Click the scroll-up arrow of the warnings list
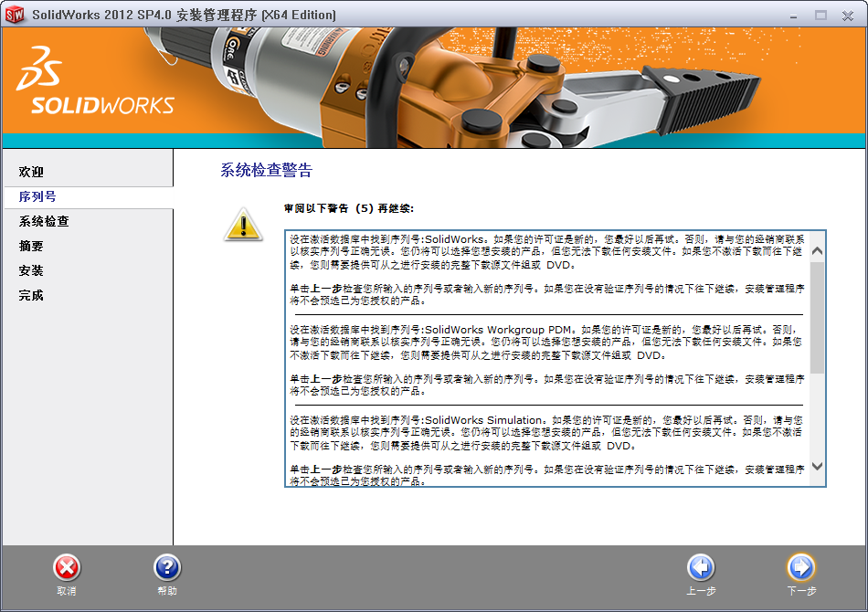Viewport: 868px width, 612px height. point(817,250)
